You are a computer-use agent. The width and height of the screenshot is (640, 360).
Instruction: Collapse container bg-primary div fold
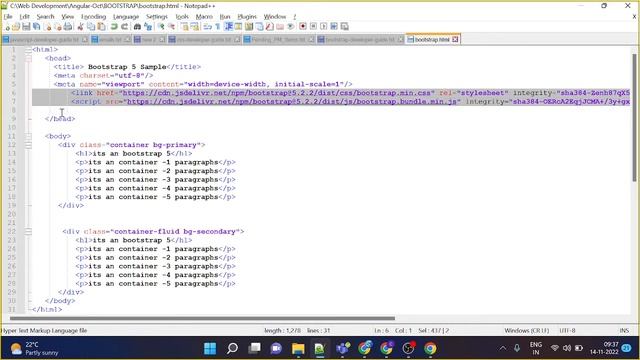pos(28,145)
